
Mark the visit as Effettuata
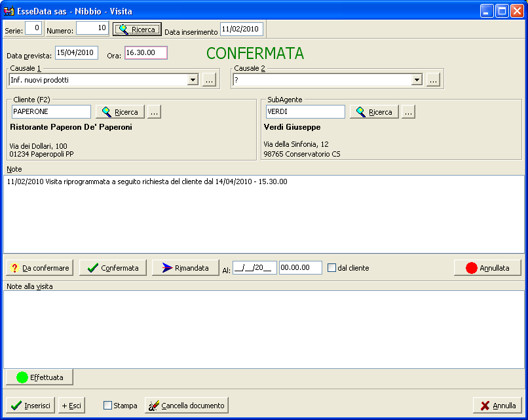40,377
